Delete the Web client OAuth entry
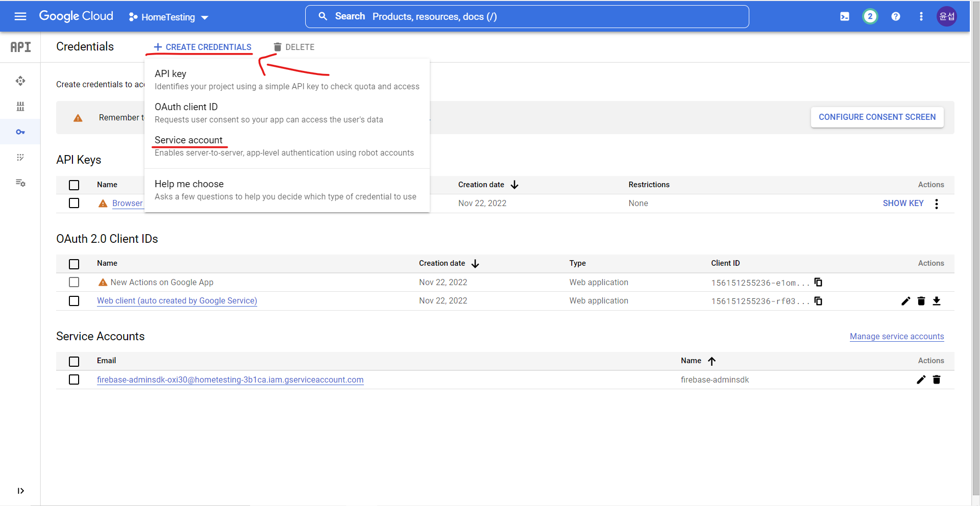Viewport: 980px width, 506px height. [921, 301]
